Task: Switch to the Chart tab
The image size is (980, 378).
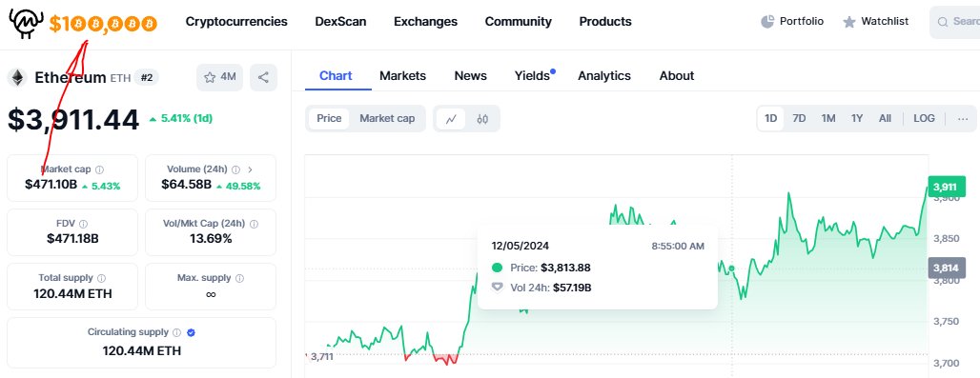Action: [336, 76]
